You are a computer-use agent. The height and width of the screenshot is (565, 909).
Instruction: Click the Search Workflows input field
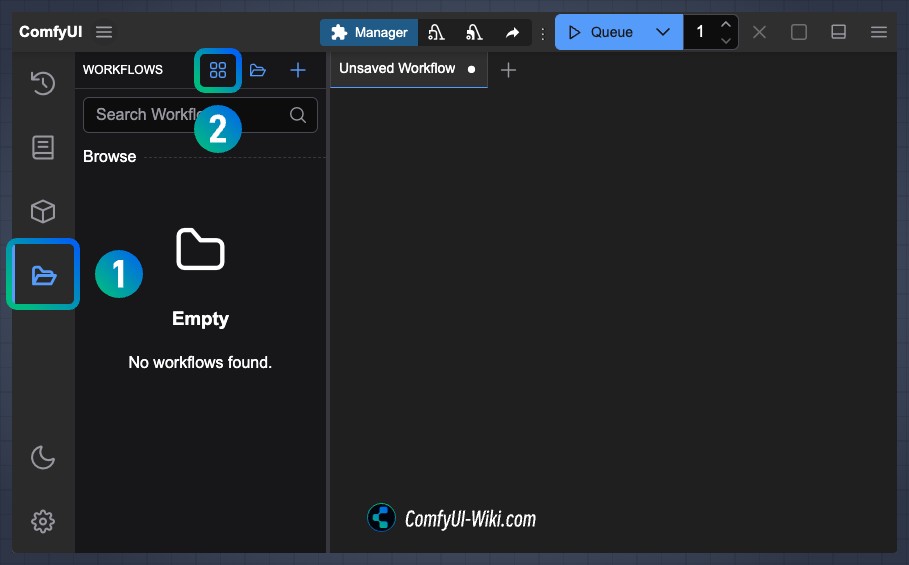pos(201,115)
